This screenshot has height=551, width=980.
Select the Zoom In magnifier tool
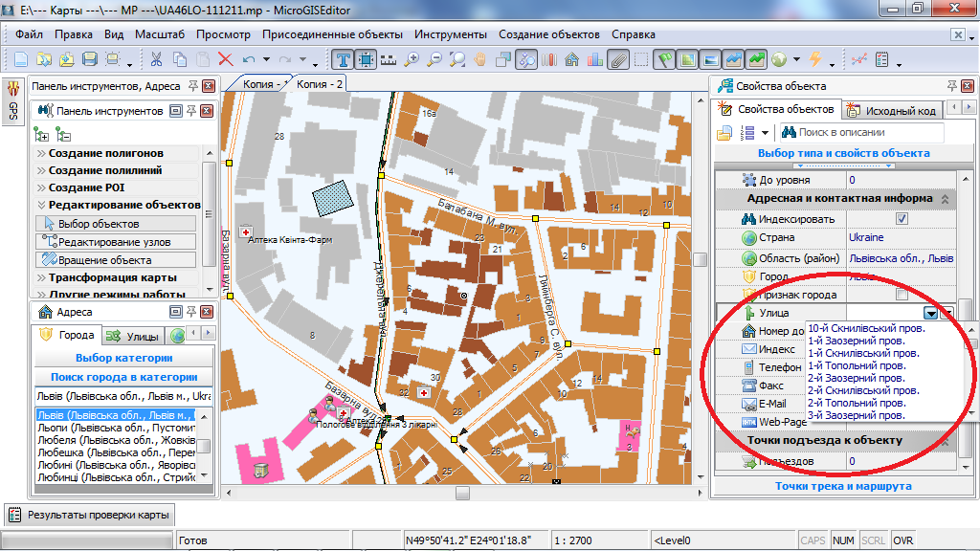(412, 59)
